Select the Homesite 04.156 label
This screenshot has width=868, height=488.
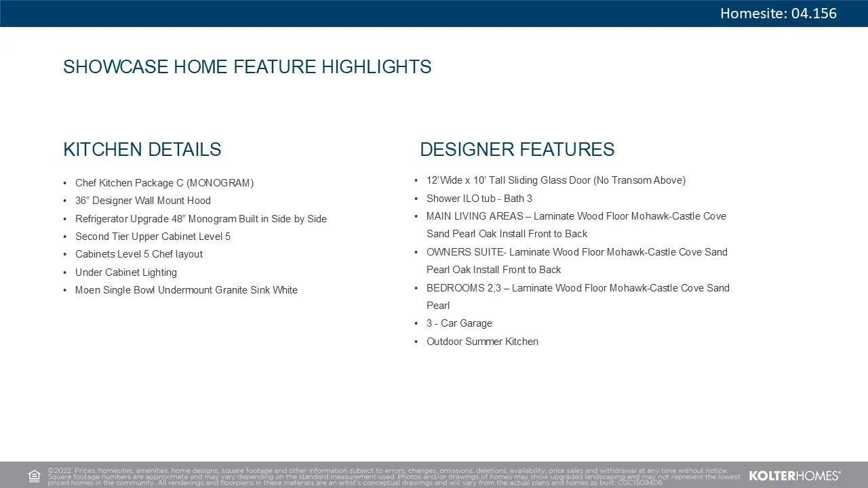coord(778,14)
